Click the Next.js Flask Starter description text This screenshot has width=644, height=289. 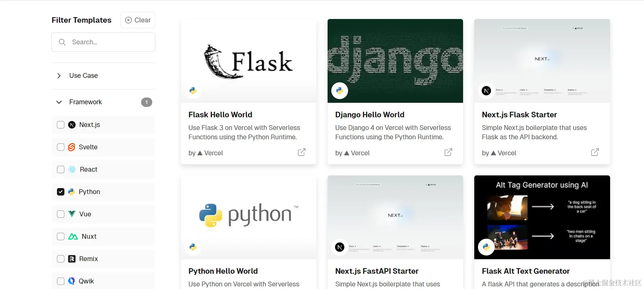(534, 132)
